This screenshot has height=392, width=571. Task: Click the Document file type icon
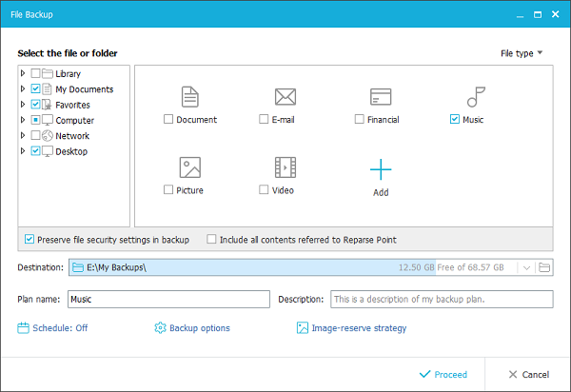[189, 97]
